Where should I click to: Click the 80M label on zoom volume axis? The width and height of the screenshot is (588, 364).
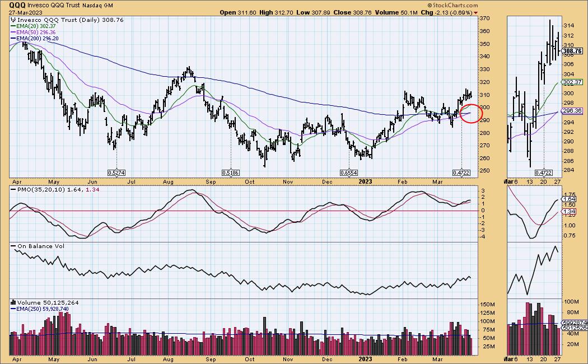[x=573, y=312]
